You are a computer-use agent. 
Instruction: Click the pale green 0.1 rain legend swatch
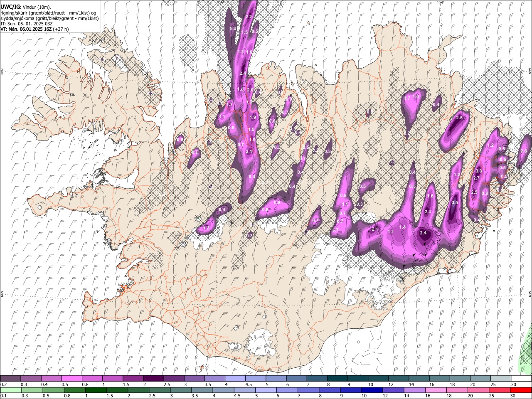11,390
